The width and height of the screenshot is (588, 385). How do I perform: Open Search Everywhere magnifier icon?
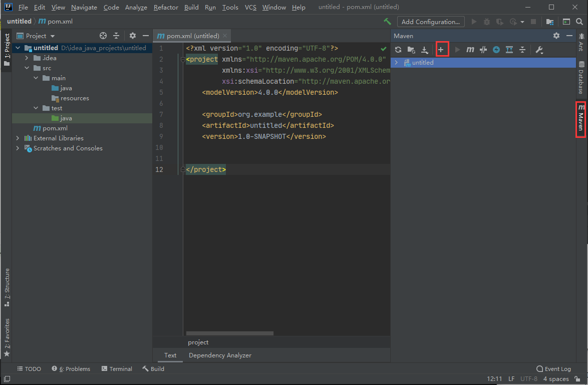(579, 22)
